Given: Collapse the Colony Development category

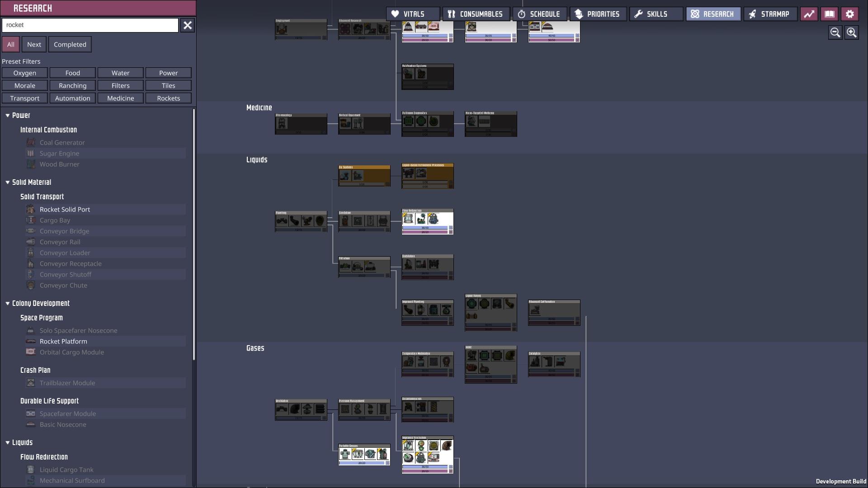Looking at the screenshot, I should pos(8,304).
